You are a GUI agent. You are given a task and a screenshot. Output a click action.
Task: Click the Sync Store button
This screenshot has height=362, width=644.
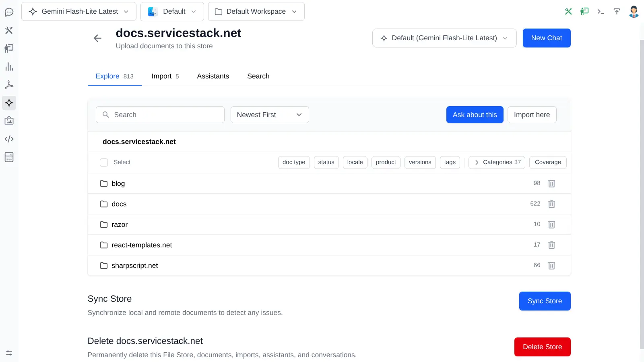tap(545, 301)
